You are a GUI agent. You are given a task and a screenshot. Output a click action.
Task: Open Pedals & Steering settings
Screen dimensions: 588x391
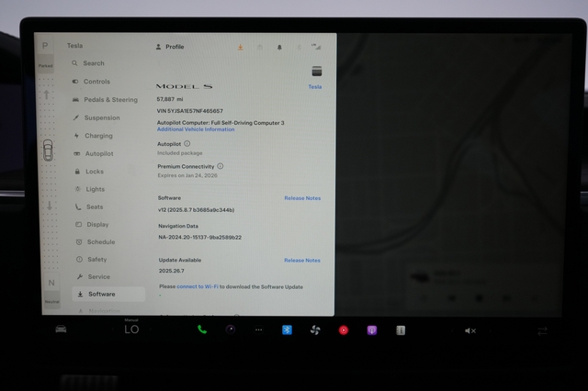point(107,100)
